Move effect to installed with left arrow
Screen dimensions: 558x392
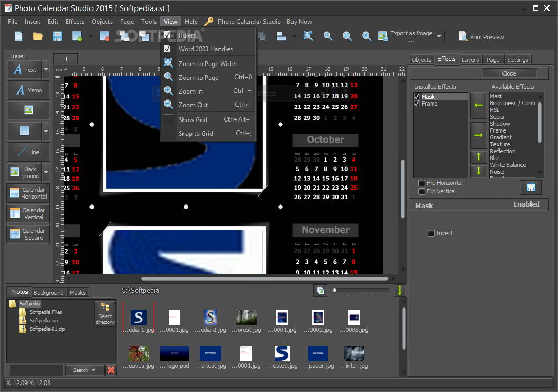coord(478,105)
